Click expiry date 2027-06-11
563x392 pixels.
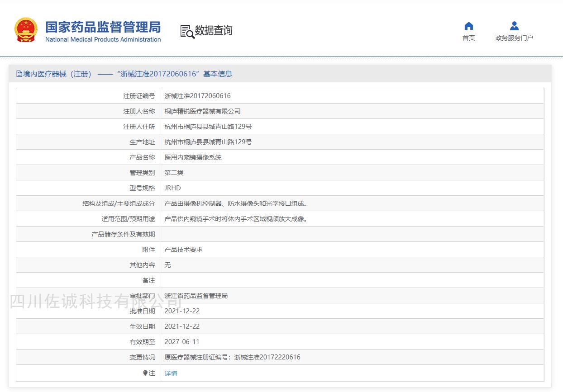pos(182,342)
